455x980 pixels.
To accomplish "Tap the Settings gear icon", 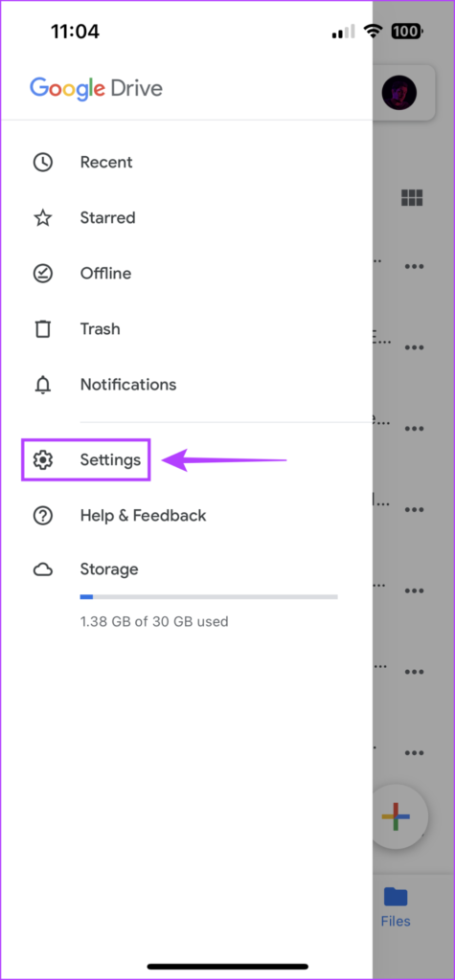I will pyautogui.click(x=42, y=460).
